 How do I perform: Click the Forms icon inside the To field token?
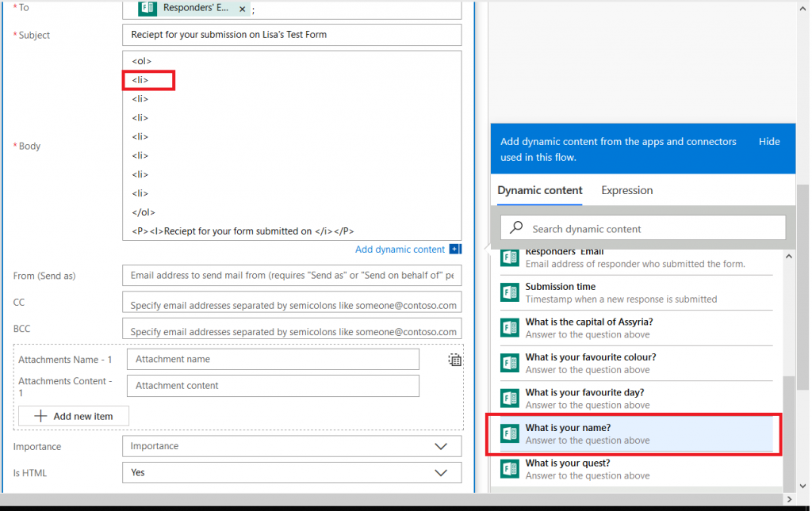(x=149, y=9)
